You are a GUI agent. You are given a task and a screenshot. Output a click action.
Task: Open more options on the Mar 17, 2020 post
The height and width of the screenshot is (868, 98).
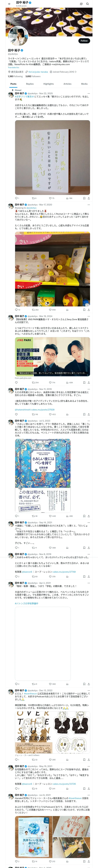[x=89, y=205]
